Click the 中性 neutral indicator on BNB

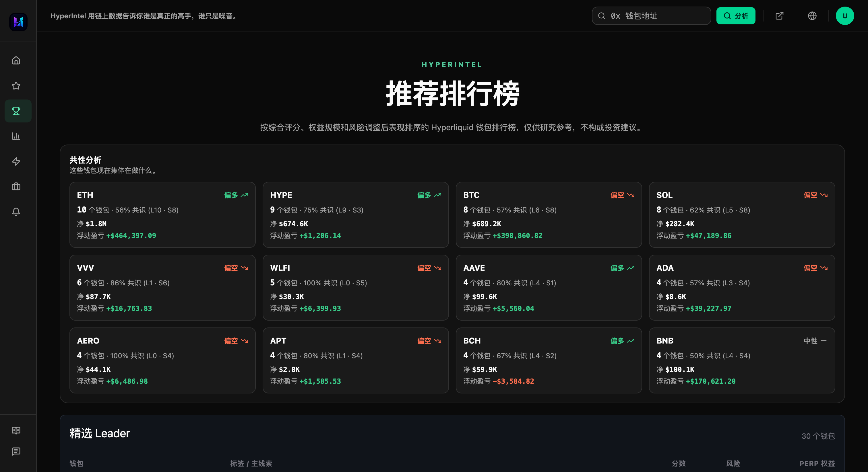(x=815, y=341)
